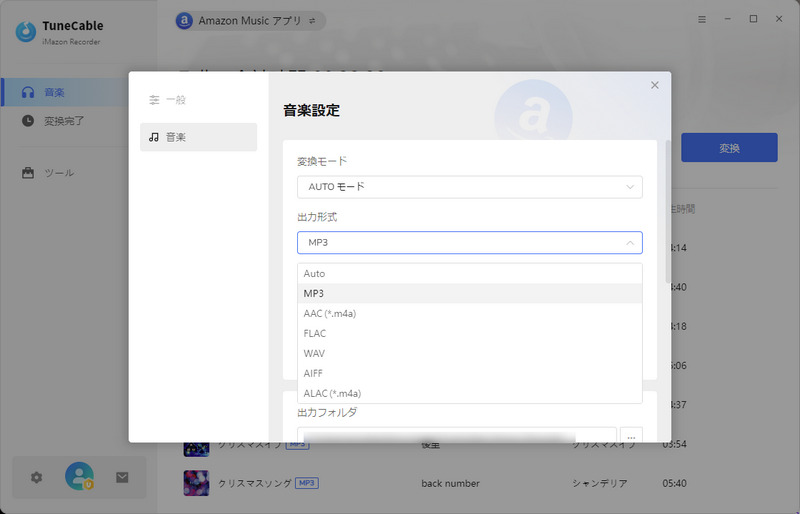The width and height of the screenshot is (800, 514).
Task: Click the 音楽設定 heading
Action: point(311,110)
